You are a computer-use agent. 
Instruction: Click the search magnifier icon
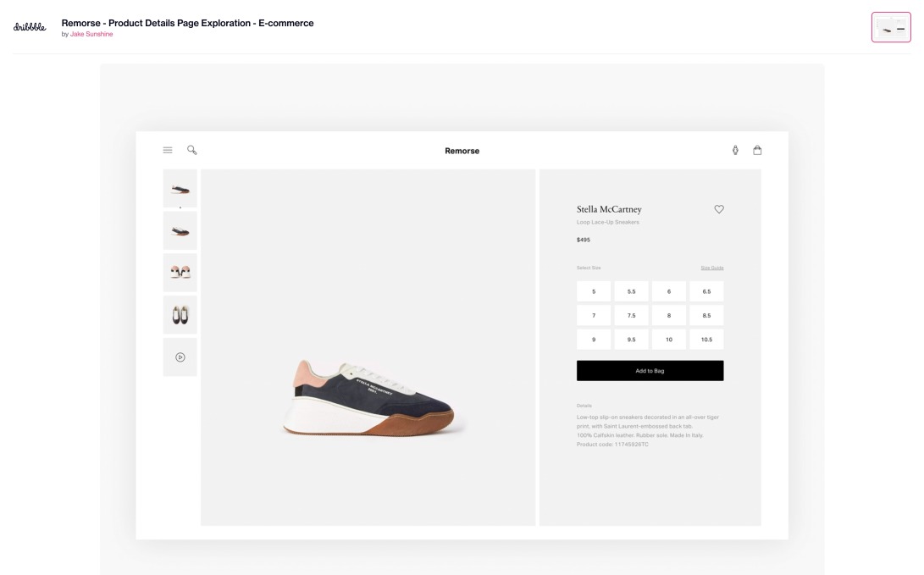[191, 149]
